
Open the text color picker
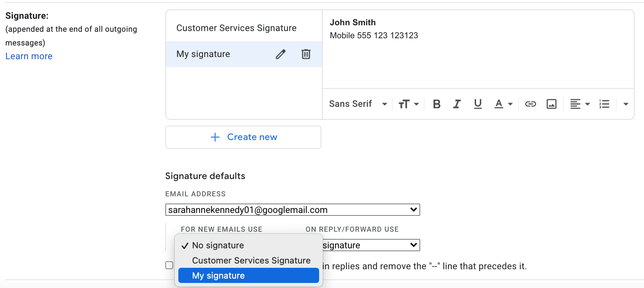pos(503,104)
